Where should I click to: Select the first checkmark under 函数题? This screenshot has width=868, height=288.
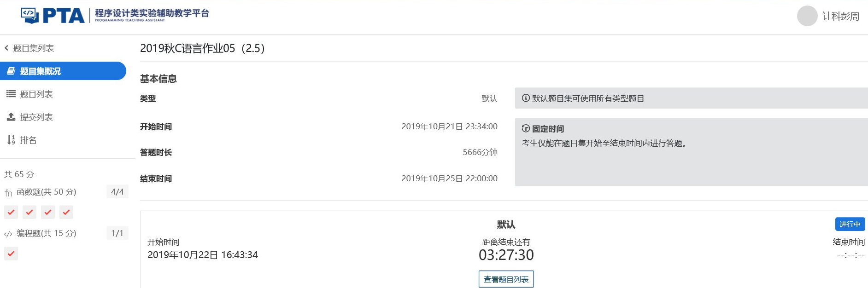click(11, 212)
